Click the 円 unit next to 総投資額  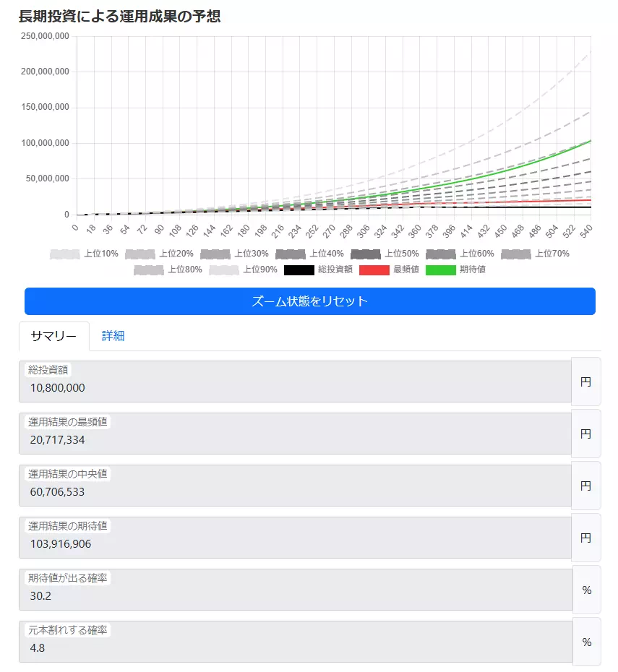[x=586, y=382]
